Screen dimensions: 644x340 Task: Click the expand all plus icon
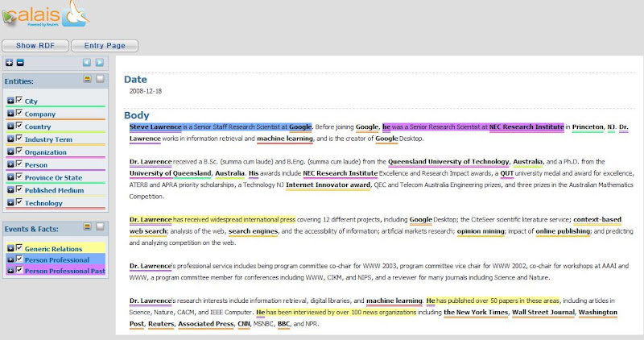(10, 63)
